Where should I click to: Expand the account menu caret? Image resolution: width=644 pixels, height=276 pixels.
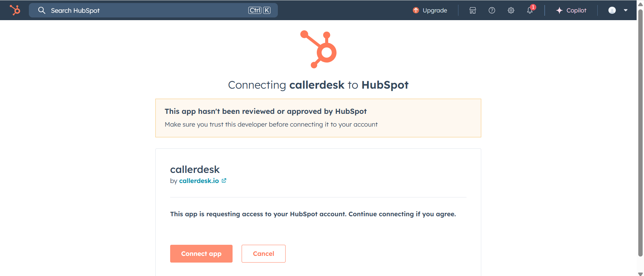[626, 10]
